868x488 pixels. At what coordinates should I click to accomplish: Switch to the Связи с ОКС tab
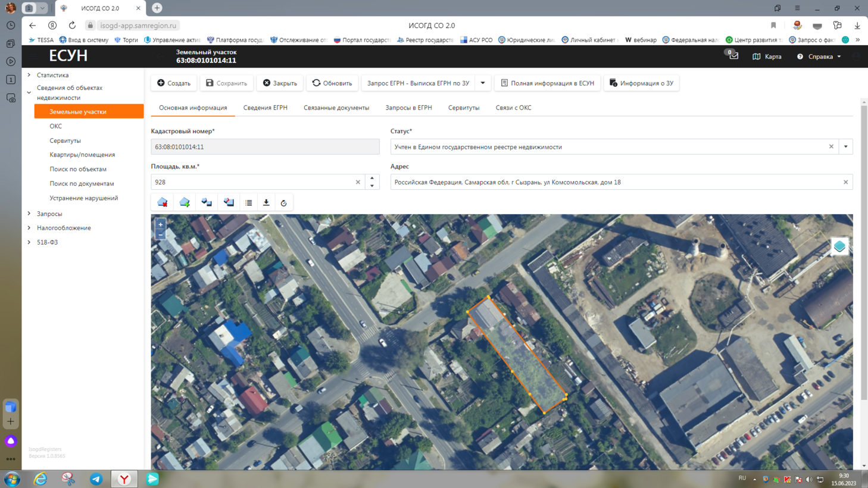click(x=513, y=108)
